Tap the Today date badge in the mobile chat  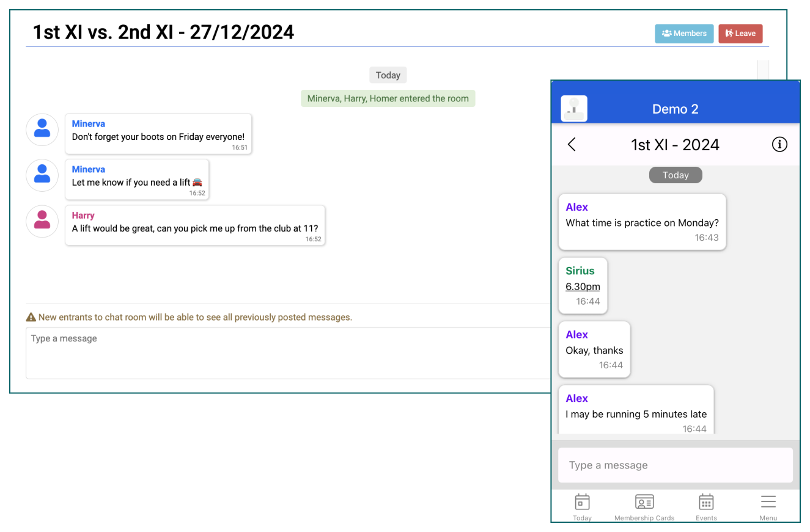[x=676, y=175]
